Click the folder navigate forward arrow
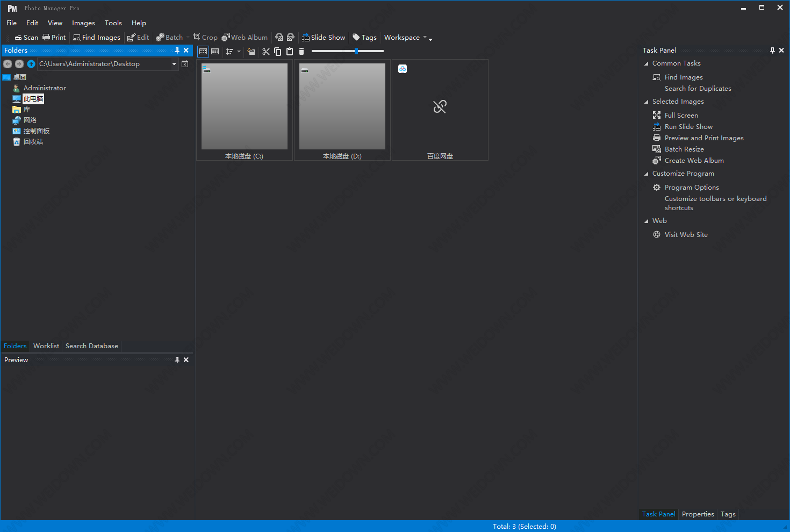This screenshot has width=790, height=532. [19, 64]
